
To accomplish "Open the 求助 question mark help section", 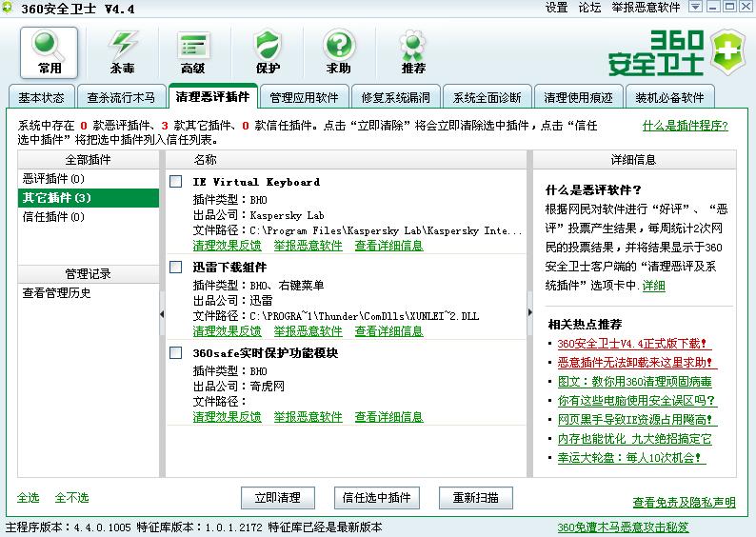I will coord(339,52).
